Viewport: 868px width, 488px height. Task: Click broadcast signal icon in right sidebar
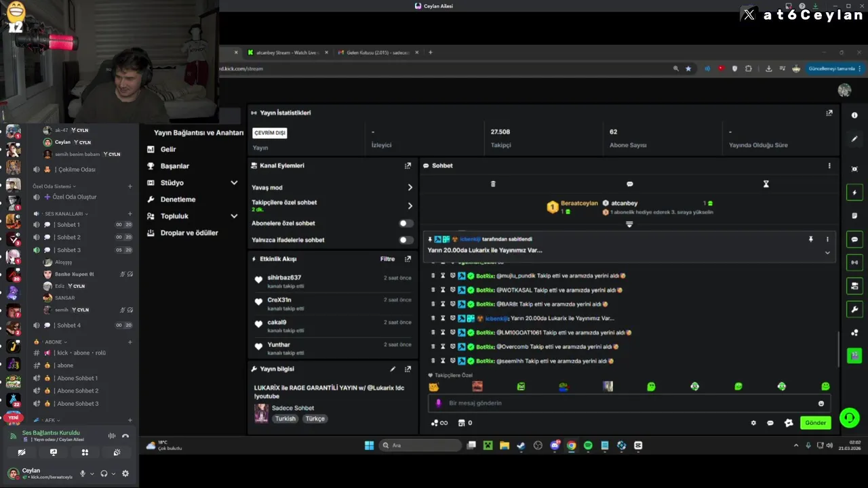point(854,262)
